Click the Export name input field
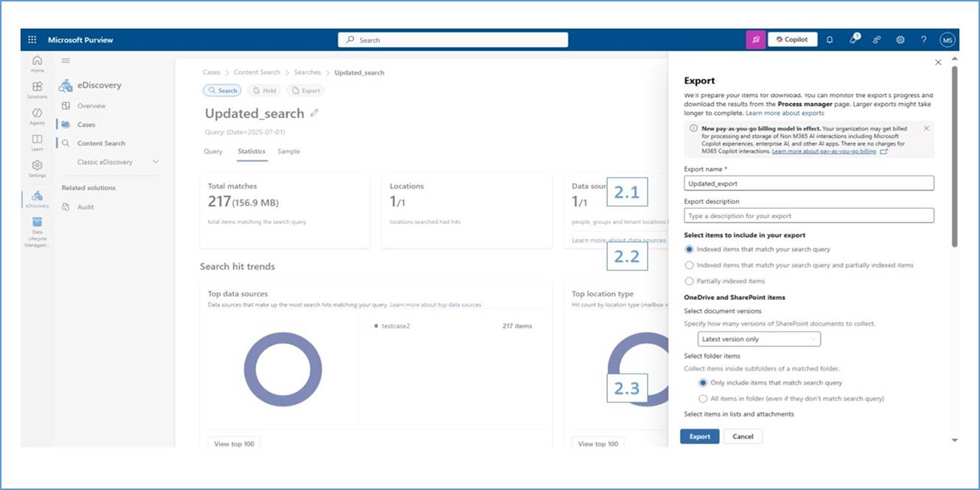 tap(809, 183)
